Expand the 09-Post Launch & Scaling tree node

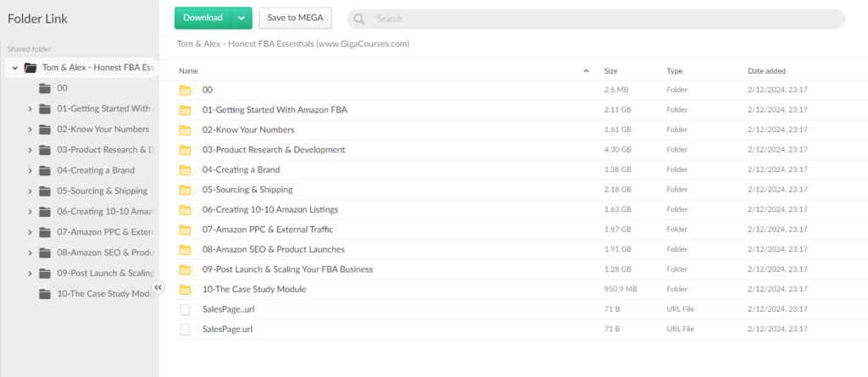31,274
